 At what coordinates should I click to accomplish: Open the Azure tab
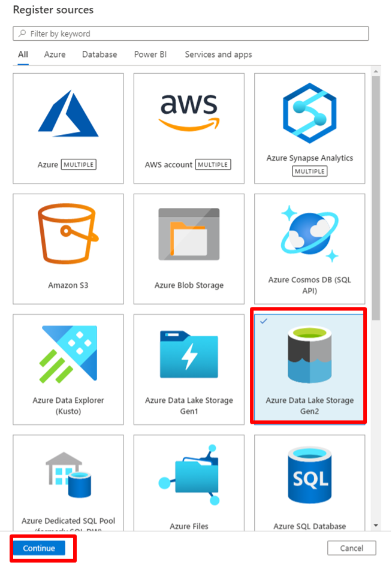click(x=55, y=55)
